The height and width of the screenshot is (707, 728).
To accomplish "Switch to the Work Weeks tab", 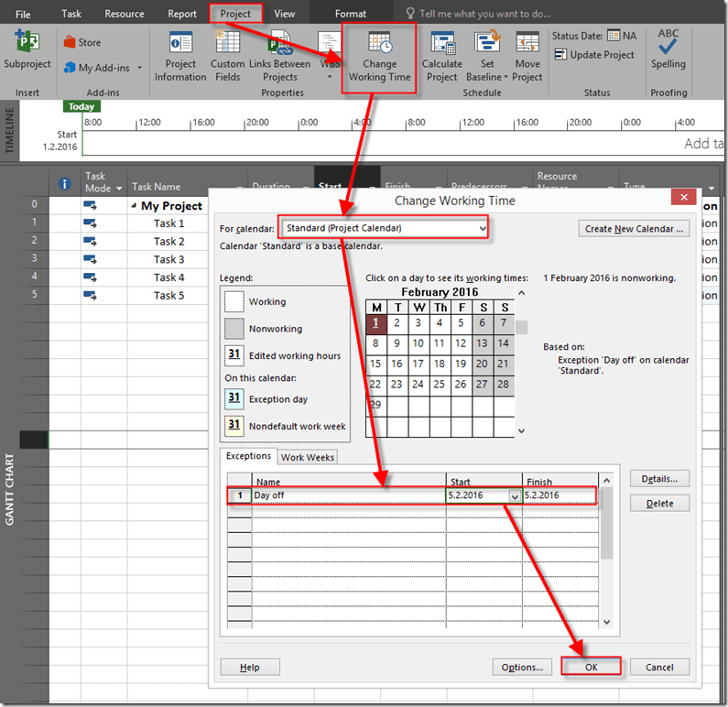I will 308,457.
